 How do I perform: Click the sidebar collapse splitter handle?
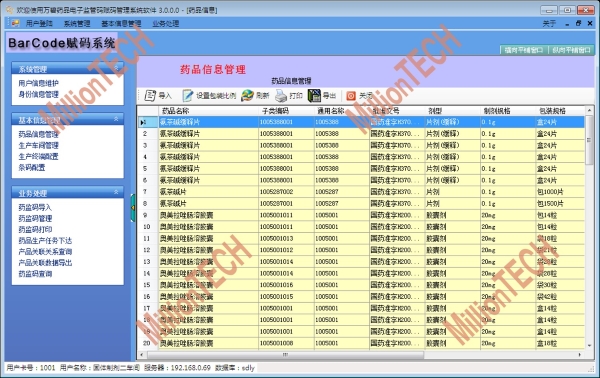point(133,208)
